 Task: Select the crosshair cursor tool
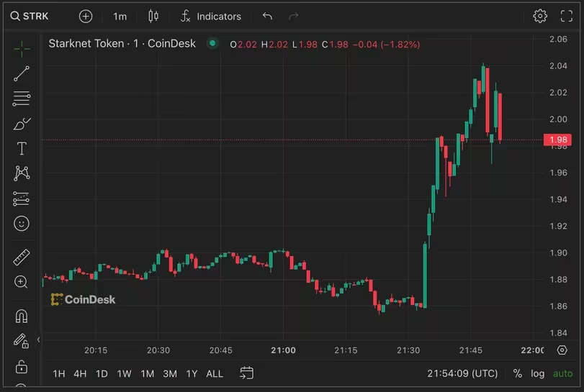[22, 49]
